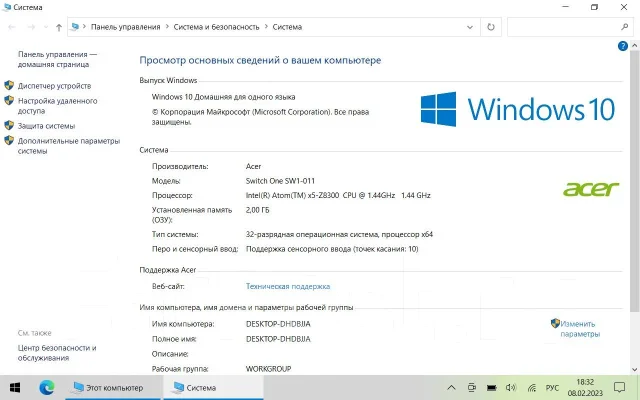The width and height of the screenshot is (640, 400).
Task: Open the Windows Start menu
Action: coord(15,387)
